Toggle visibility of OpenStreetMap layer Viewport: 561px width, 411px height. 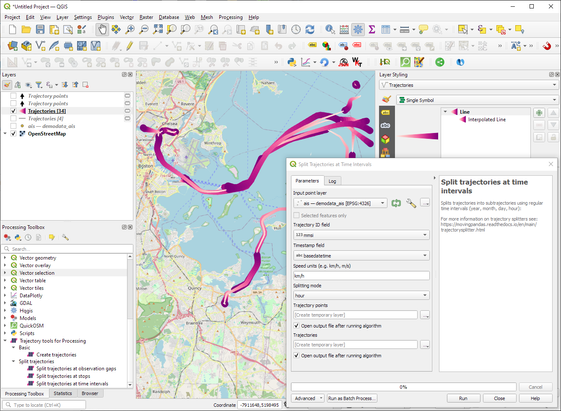(x=14, y=134)
